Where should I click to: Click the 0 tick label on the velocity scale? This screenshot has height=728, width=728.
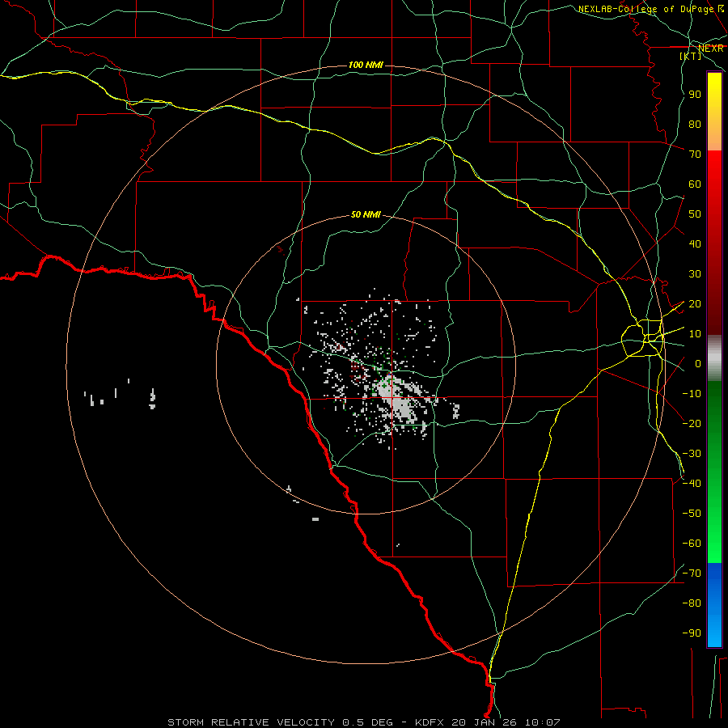point(698,364)
